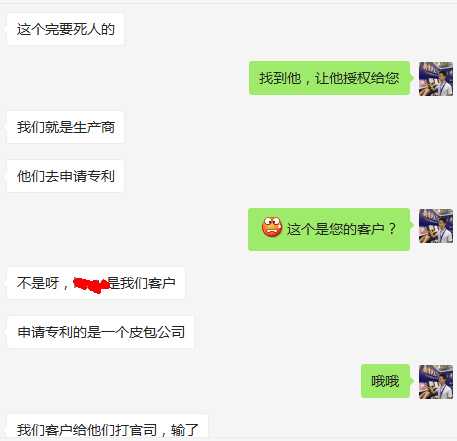This screenshot has width=457, height=441.
Task: Click avatar beside 找到他,让他授权给您 message
Action: coord(436,79)
